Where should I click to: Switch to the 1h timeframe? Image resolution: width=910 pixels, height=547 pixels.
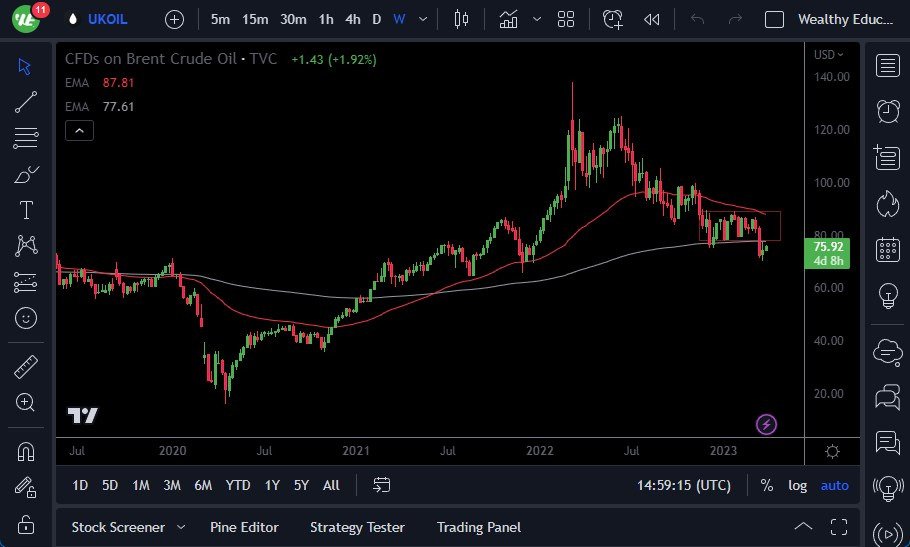(326, 19)
